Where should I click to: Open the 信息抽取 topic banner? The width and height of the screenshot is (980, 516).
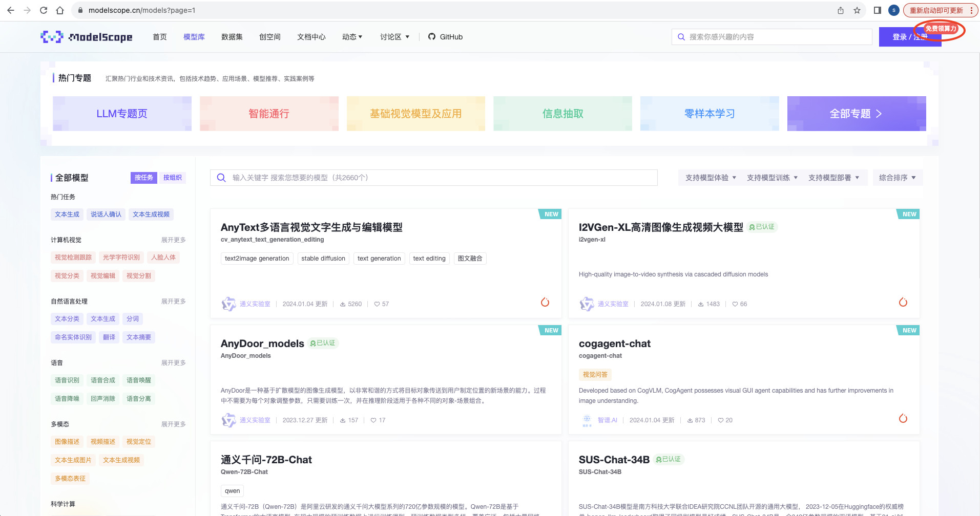562,114
